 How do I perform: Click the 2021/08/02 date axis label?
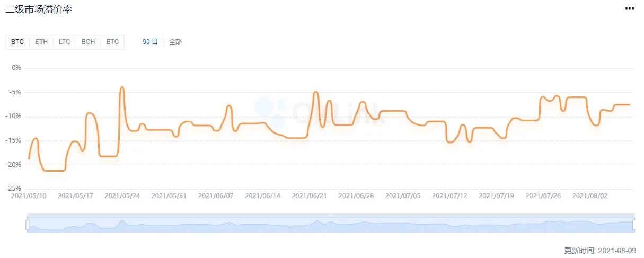click(590, 195)
